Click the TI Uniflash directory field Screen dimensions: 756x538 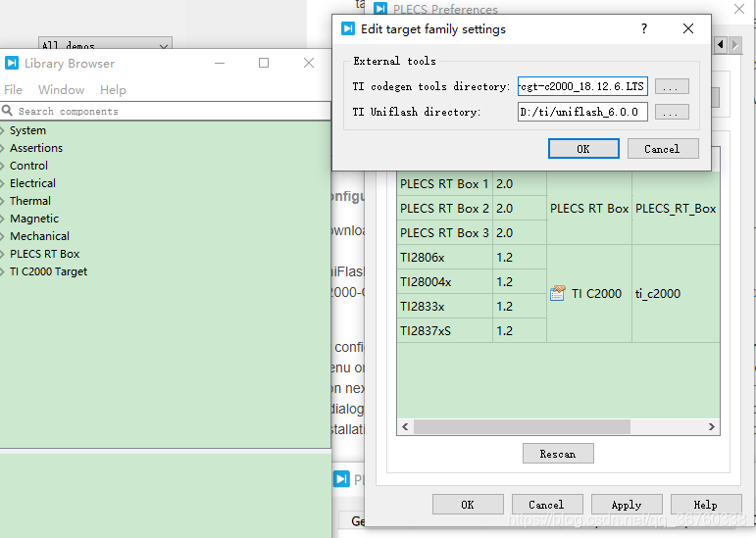[582, 113]
